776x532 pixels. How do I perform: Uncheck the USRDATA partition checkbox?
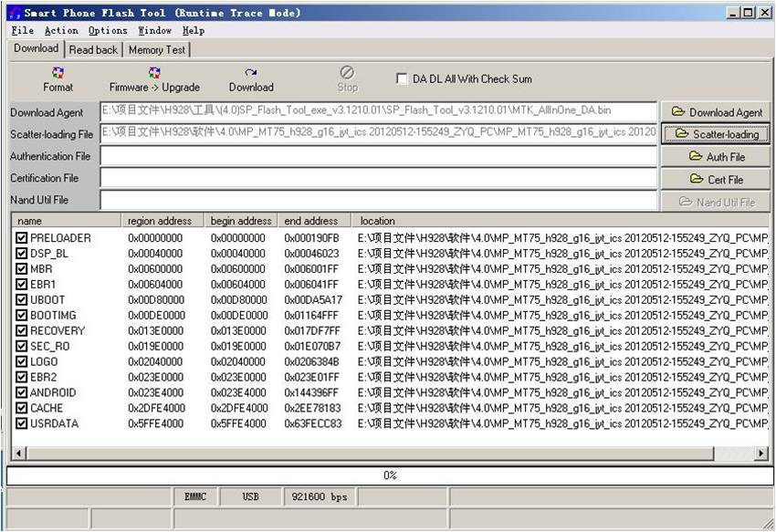tap(21, 423)
